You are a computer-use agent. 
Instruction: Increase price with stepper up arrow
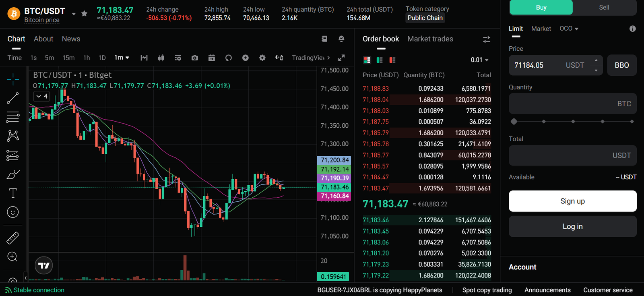pos(596,60)
